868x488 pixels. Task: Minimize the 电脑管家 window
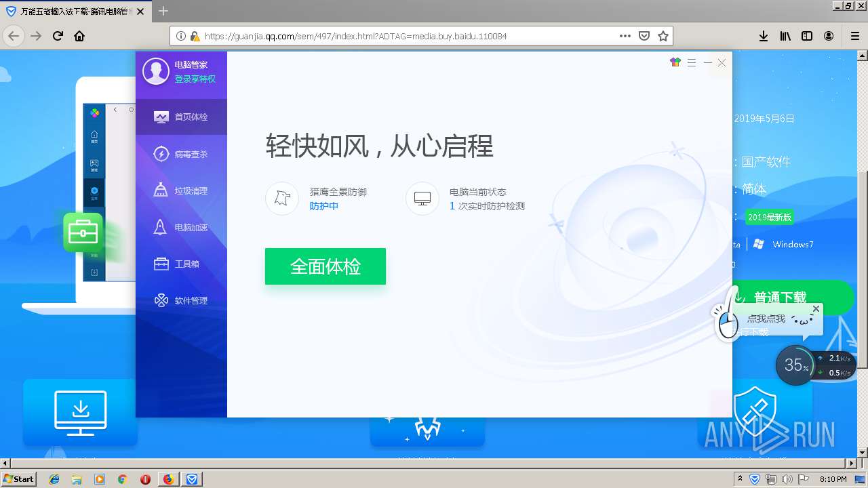(707, 62)
